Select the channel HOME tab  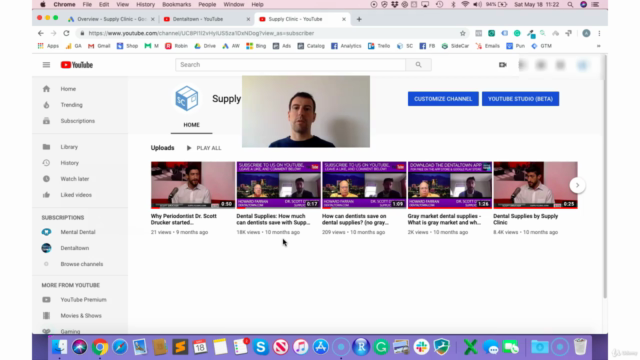(191, 125)
